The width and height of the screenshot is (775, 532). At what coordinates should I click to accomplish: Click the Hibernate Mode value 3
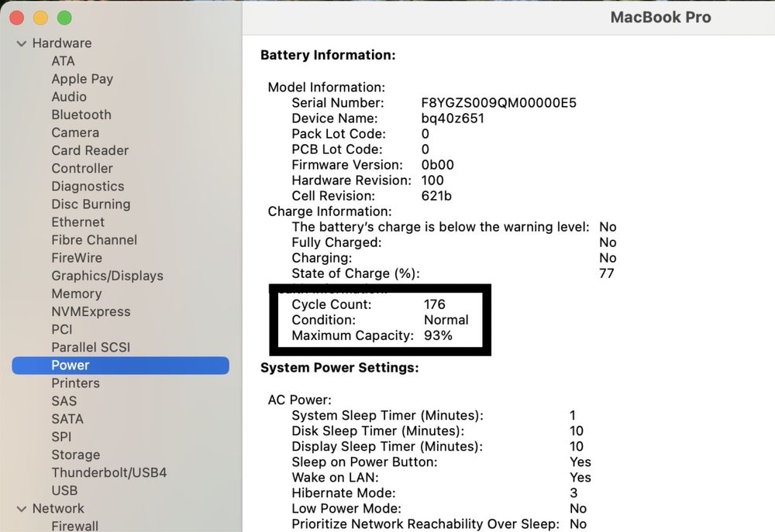click(573, 493)
